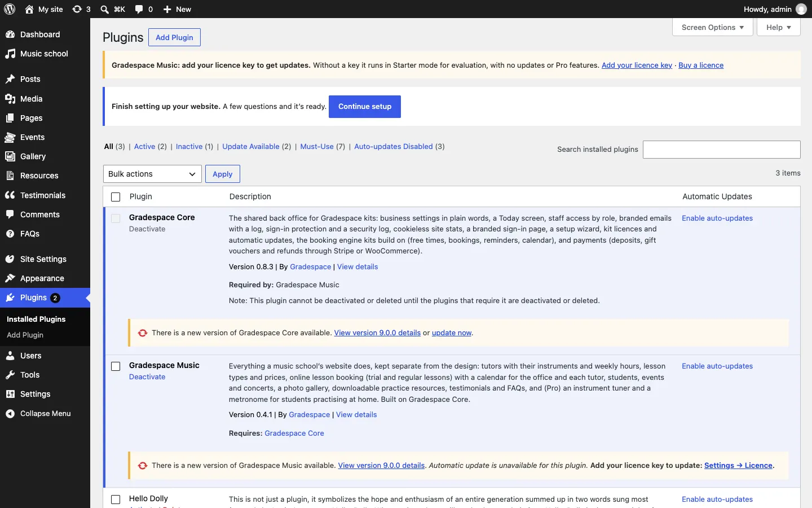Image resolution: width=812 pixels, height=508 pixels.
Task: Deactivate the Gradespace Music plugin
Action: point(147,376)
